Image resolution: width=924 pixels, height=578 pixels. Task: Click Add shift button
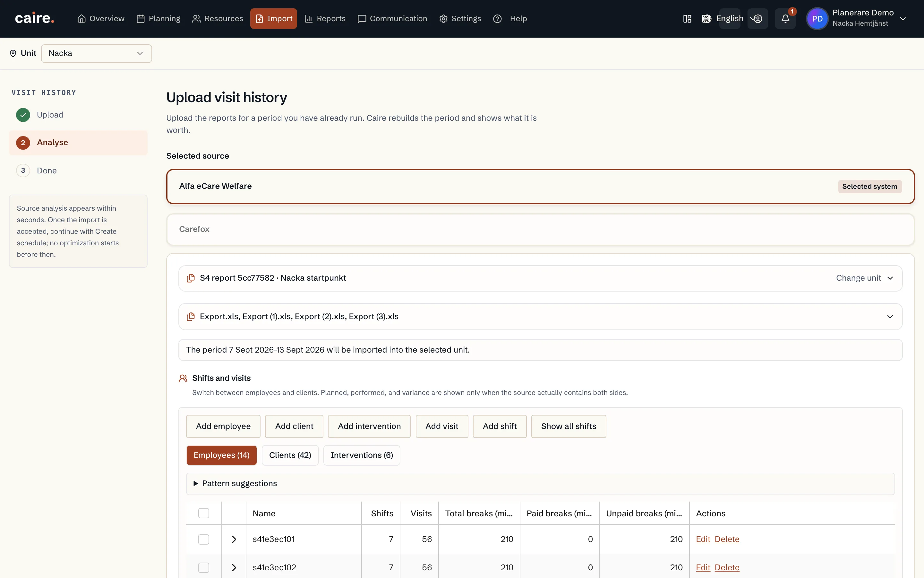500,426
